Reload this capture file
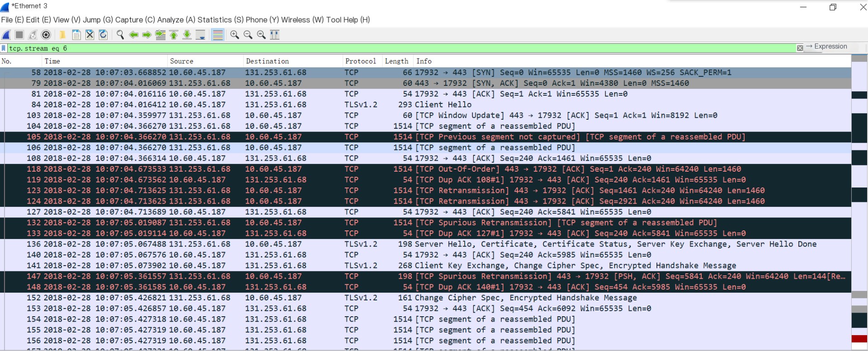The width and height of the screenshot is (868, 351). (103, 35)
